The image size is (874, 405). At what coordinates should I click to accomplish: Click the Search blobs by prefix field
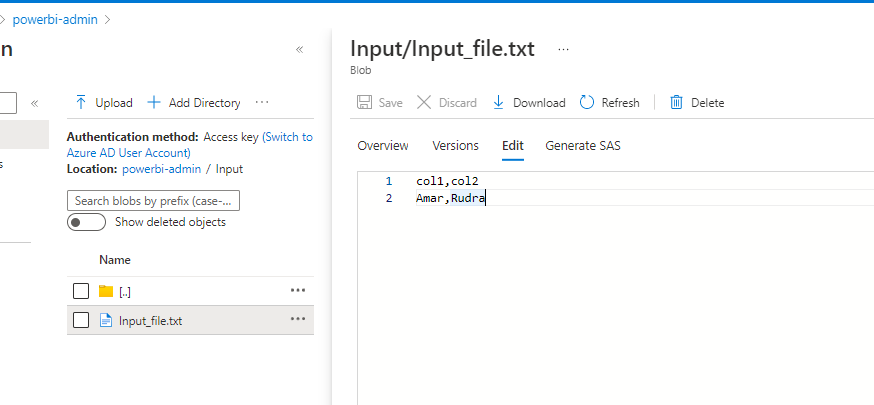pyautogui.click(x=153, y=201)
